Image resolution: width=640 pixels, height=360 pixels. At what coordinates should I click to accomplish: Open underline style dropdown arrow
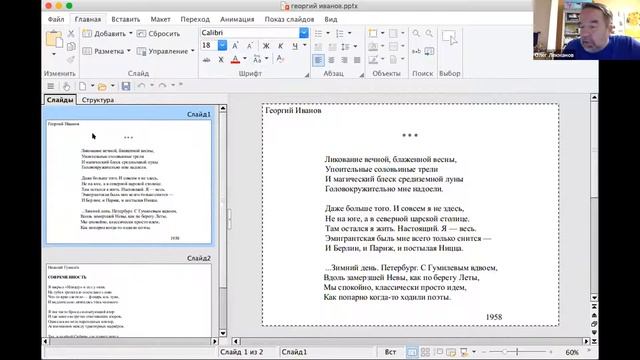coord(304,45)
